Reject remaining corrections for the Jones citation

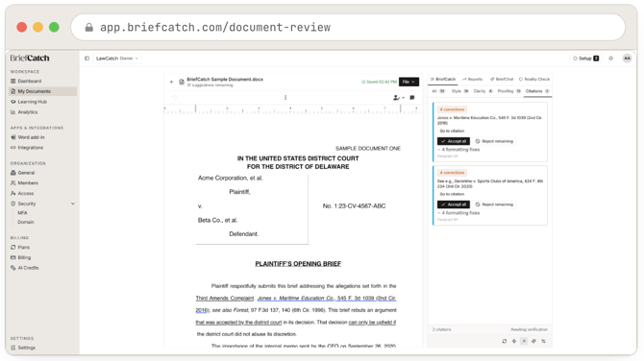[x=494, y=141]
